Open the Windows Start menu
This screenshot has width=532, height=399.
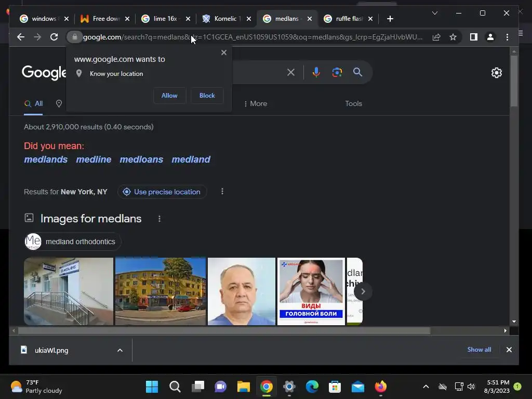coord(152,387)
